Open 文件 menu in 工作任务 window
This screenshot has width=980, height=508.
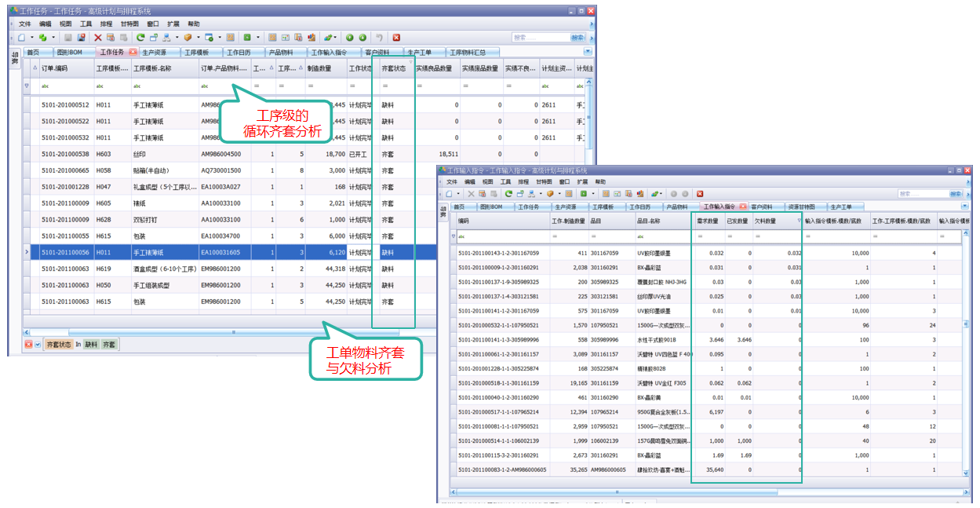tap(24, 24)
